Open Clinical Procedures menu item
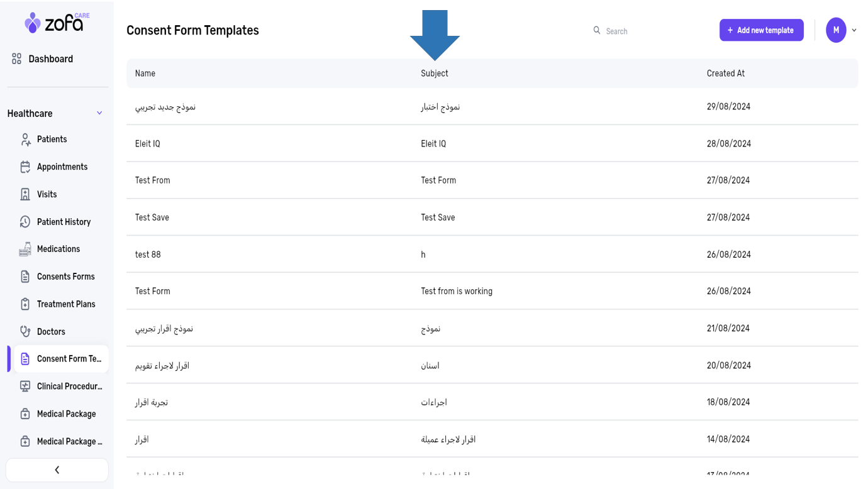This screenshot has width=868, height=489. (x=69, y=387)
